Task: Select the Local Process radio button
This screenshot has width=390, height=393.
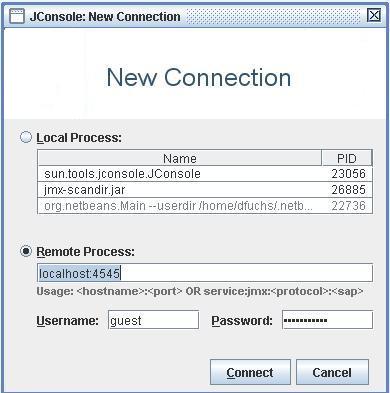Action: pyautogui.click(x=26, y=137)
